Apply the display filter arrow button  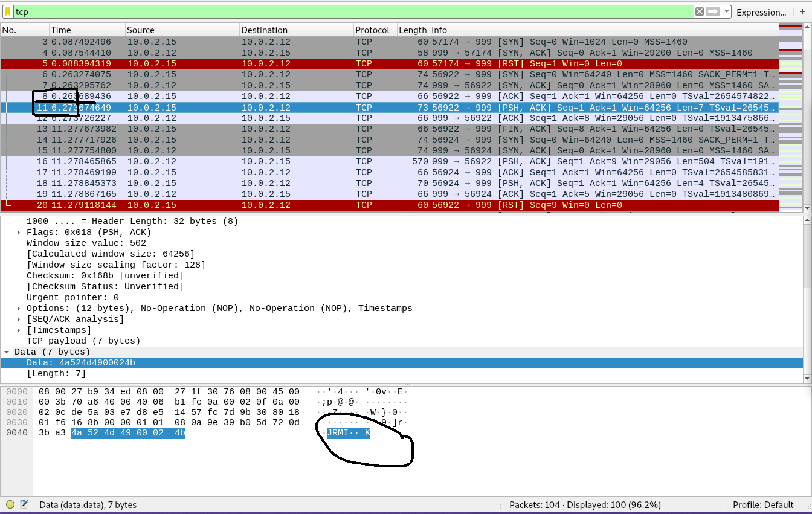click(714, 11)
